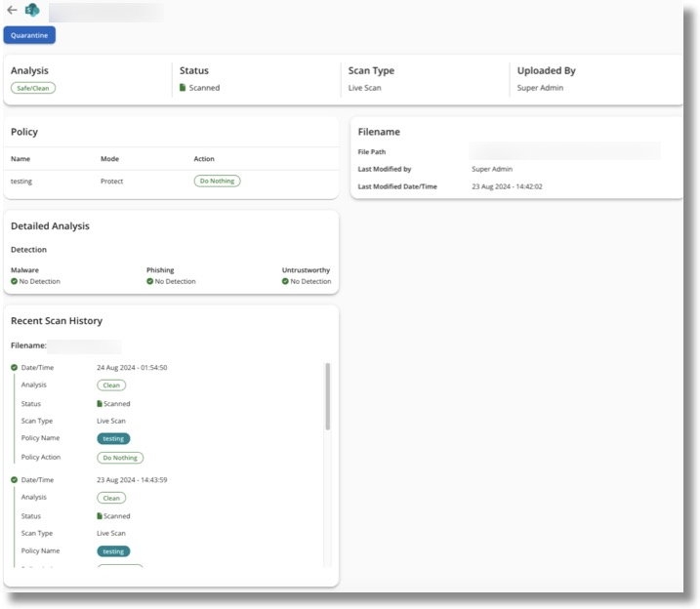
Task: Click the Clean badge in 23 Aug scan
Action: pyautogui.click(x=111, y=498)
